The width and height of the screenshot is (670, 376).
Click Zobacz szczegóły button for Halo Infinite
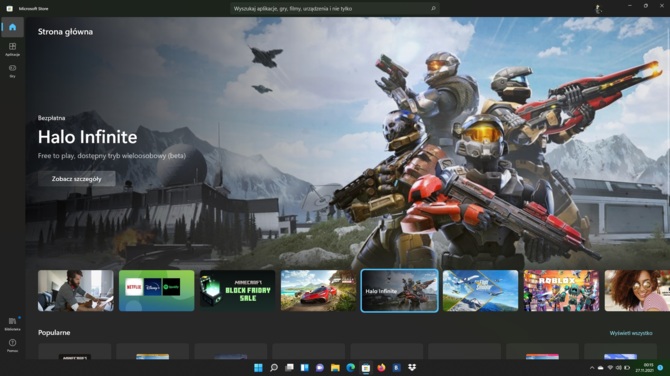point(77,179)
